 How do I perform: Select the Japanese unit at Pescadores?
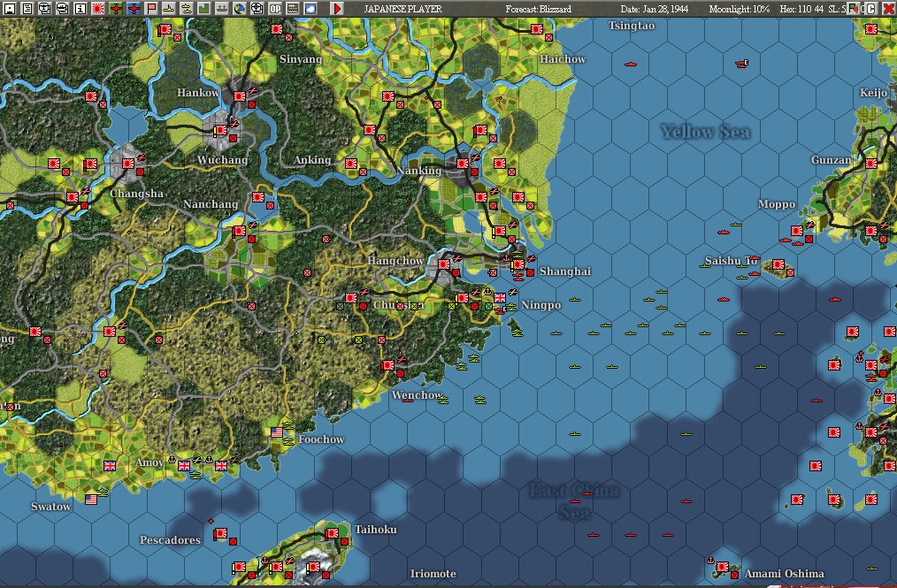point(221,533)
